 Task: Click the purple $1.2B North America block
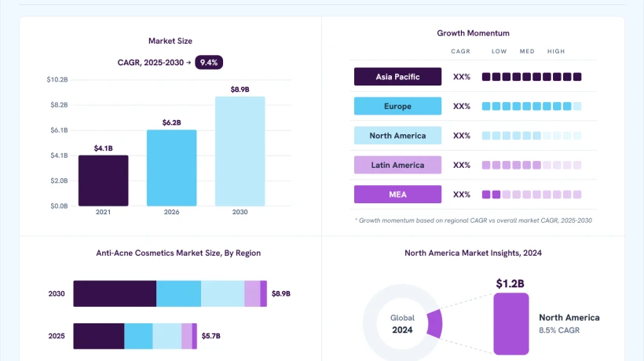coord(511,323)
